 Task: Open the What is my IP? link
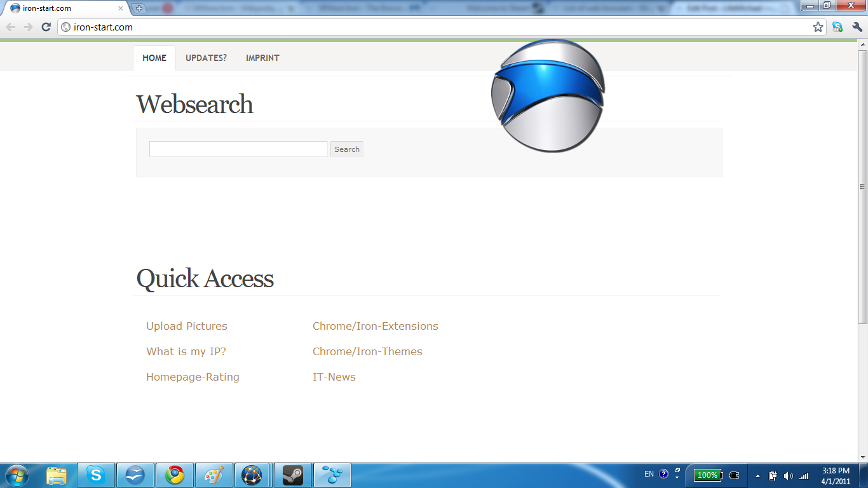click(x=186, y=351)
